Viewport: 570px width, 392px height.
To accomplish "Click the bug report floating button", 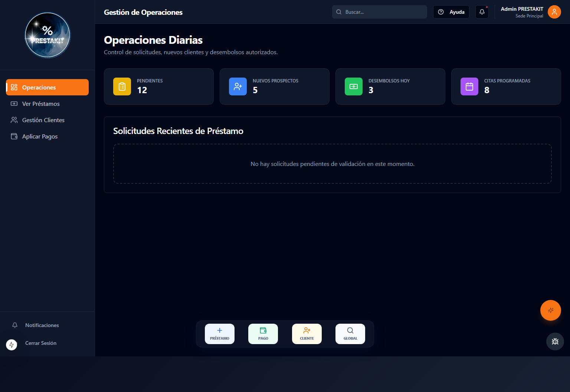I will coord(555,342).
